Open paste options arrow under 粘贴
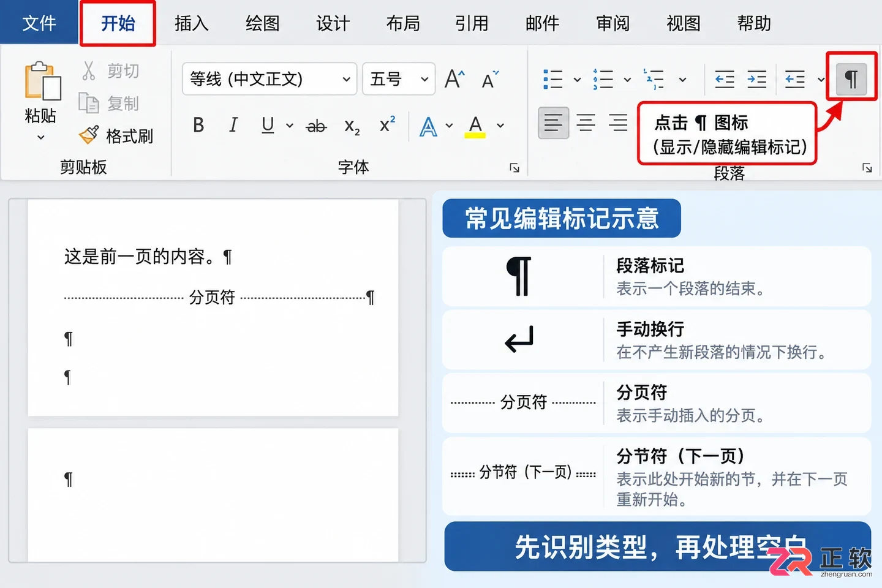Viewport: 882px width, 588px height. coord(41,137)
